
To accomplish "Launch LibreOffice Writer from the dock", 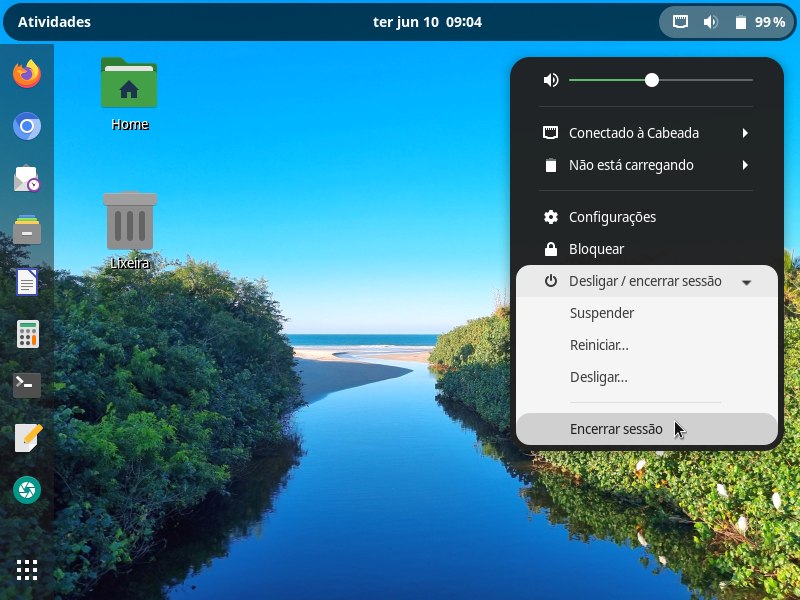I will click(x=27, y=282).
